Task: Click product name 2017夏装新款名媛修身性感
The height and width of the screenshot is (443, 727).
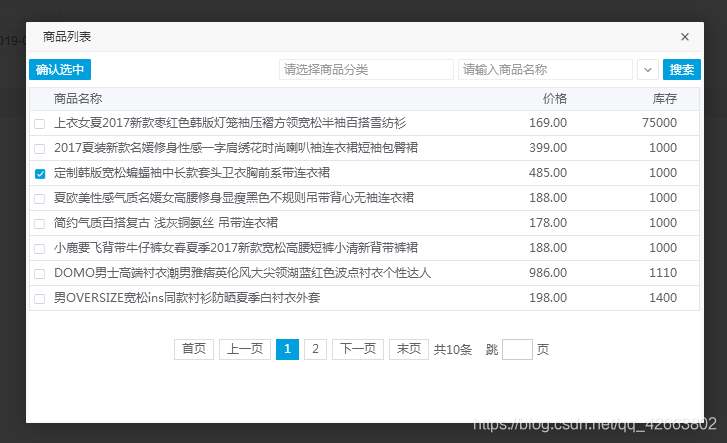Action: [236, 148]
